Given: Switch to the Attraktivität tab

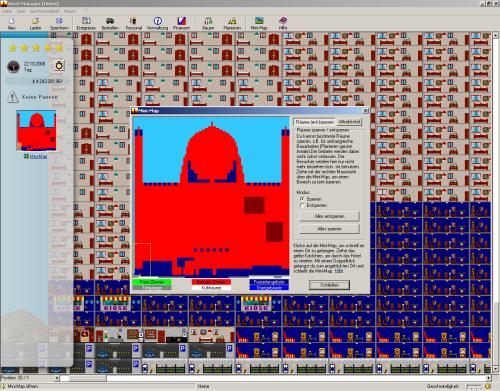Looking at the screenshot, I should pos(349,122).
